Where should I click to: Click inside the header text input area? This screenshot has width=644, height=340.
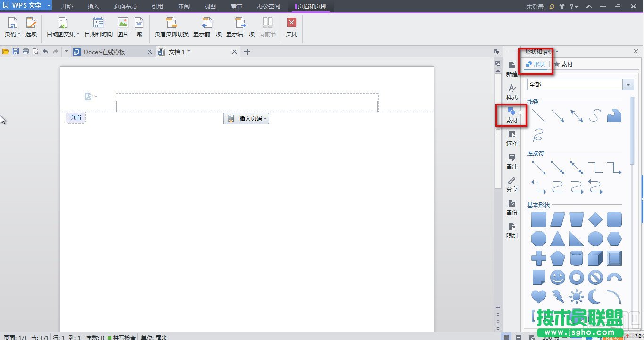coord(247,102)
